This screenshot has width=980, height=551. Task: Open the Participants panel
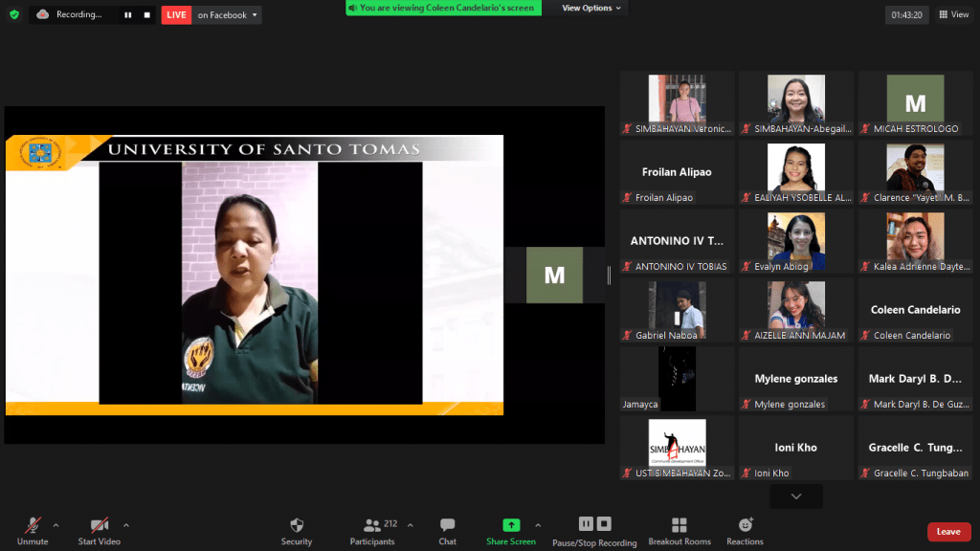coord(372,532)
